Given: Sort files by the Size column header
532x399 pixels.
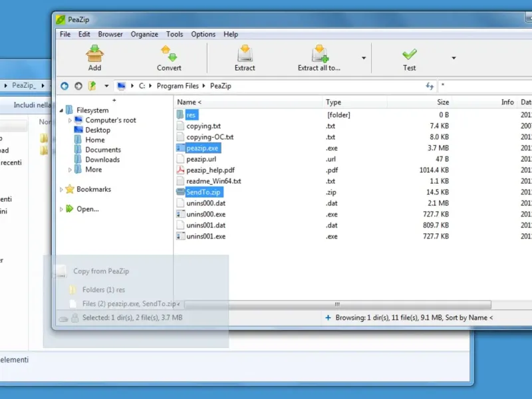Looking at the screenshot, I should pos(442,102).
